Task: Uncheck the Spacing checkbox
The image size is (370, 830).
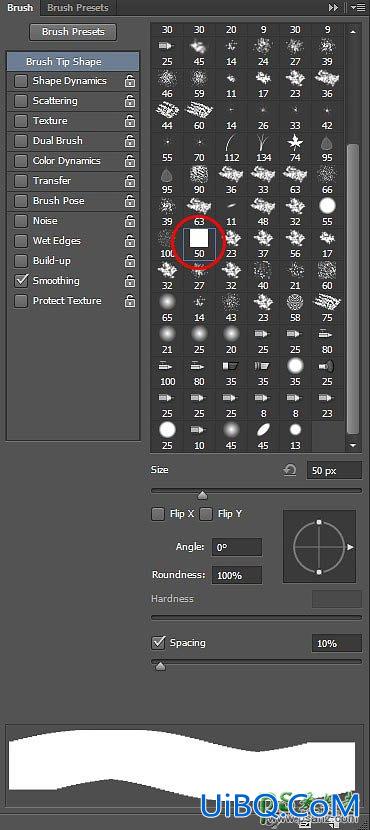Action: click(x=158, y=643)
